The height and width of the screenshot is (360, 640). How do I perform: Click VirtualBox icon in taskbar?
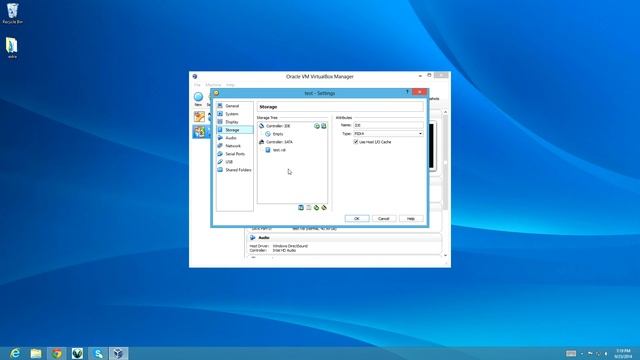click(x=118, y=353)
